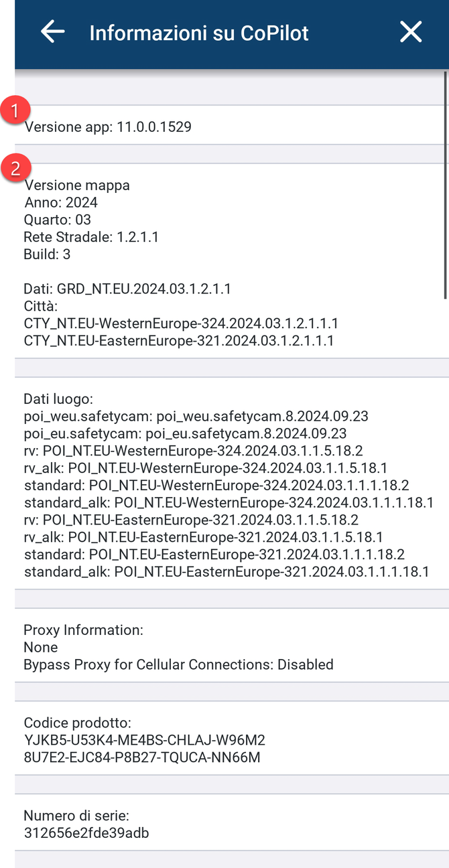
Task: Click the red number 1 marker
Action: coord(15,111)
